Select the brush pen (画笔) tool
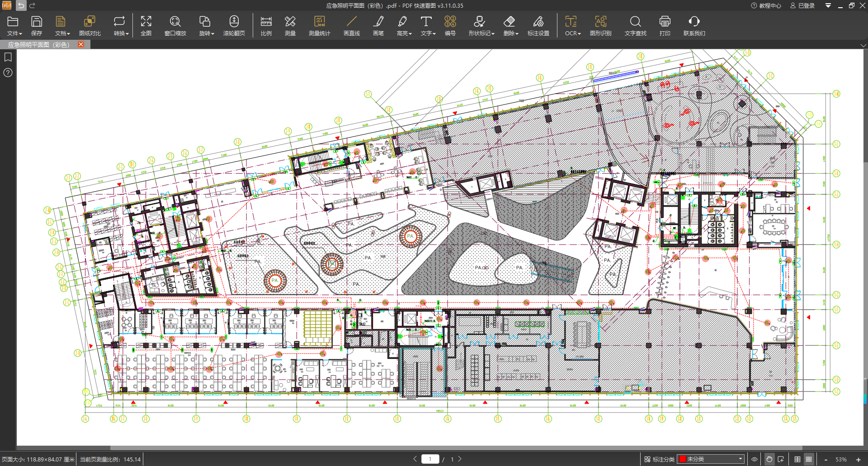Viewport: 868px width, 466px height. 378,26
